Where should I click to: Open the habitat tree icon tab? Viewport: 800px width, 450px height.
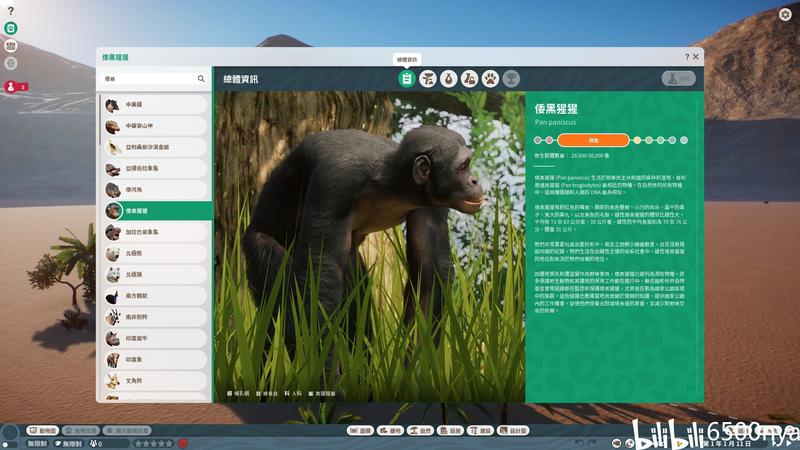(x=428, y=79)
